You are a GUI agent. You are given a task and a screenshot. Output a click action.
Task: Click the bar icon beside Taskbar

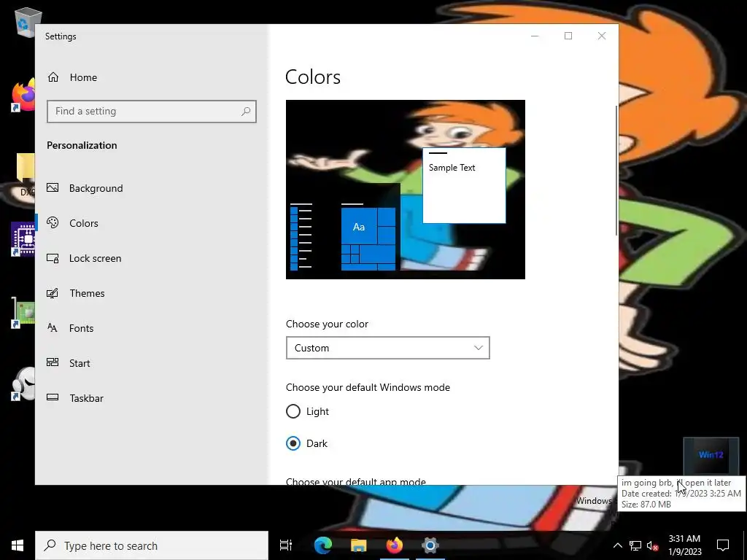(53, 397)
